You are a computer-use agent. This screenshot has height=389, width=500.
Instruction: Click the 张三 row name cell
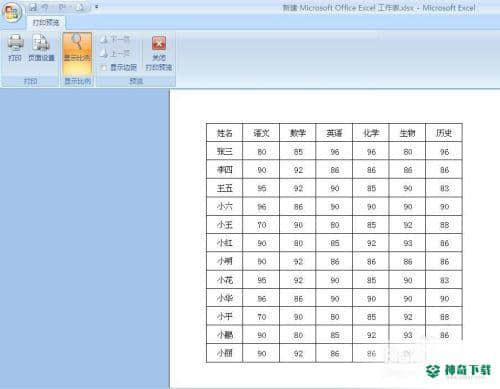click(225, 151)
